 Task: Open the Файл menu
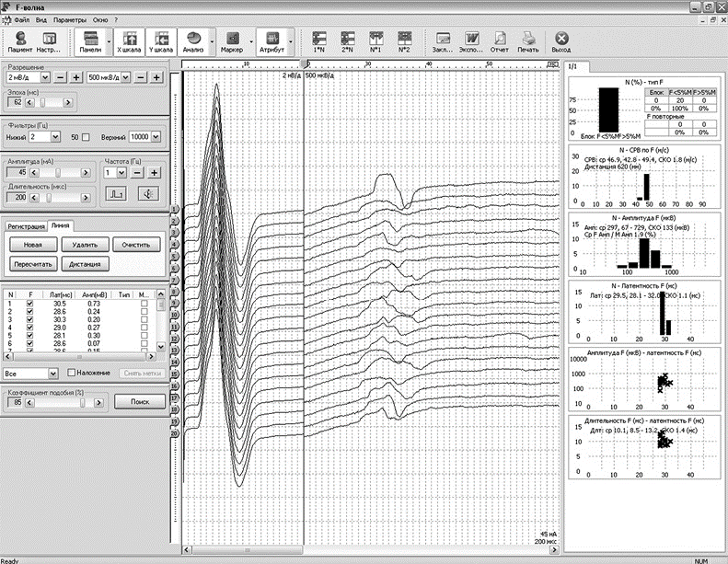point(22,20)
